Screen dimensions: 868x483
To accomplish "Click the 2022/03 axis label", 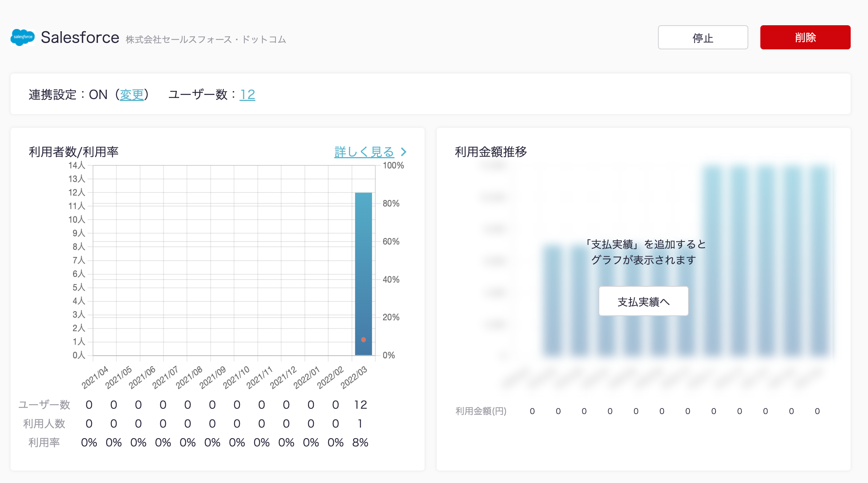I will click(353, 378).
